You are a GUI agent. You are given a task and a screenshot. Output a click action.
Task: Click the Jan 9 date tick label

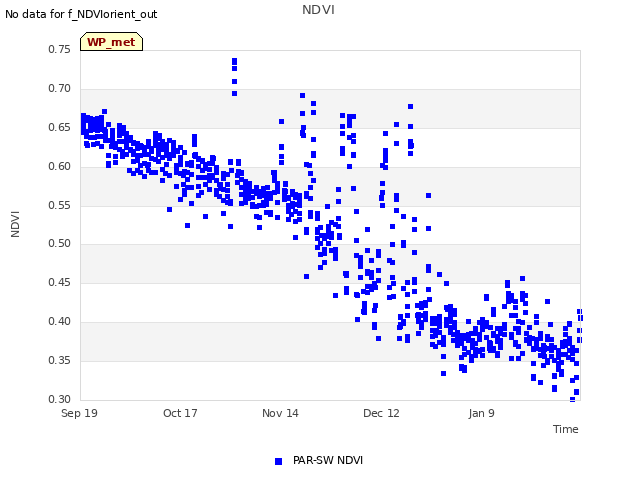point(481,413)
